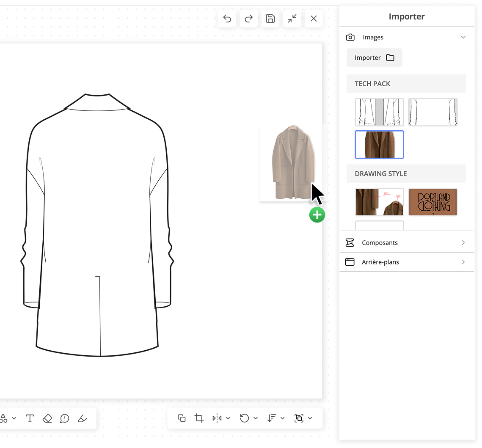482x448 pixels.
Task: Collapse the editor with the inward arrows icon
Action: (x=292, y=19)
